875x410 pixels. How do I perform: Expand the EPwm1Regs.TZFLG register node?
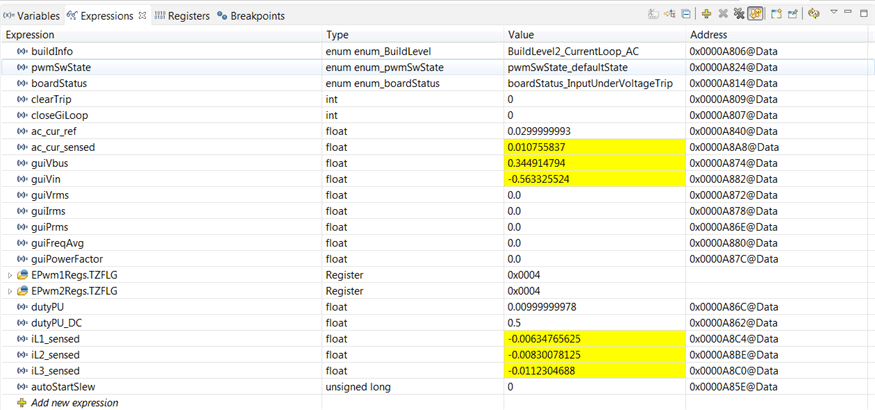pyautogui.click(x=10, y=275)
